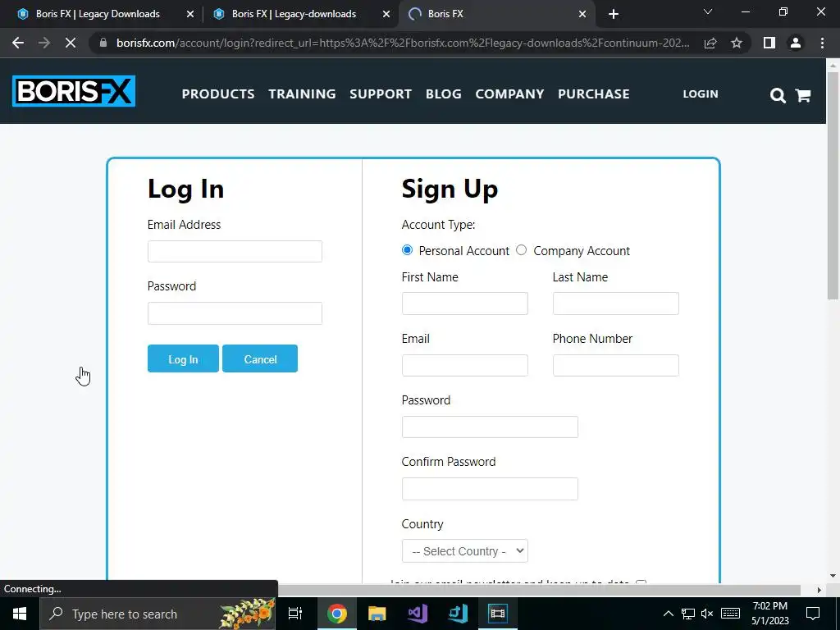Focus the Phone Number field
This screenshot has height=630, width=840.
(615, 365)
